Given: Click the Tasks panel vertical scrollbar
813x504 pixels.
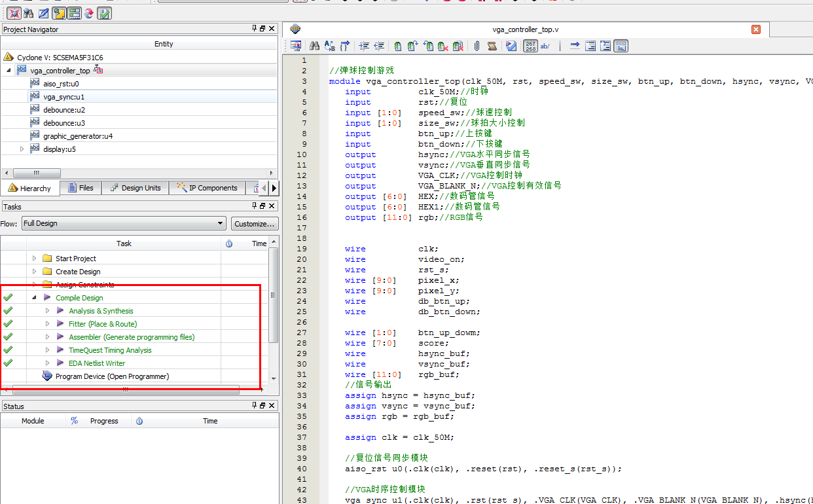Looking at the screenshot, I should [x=274, y=295].
